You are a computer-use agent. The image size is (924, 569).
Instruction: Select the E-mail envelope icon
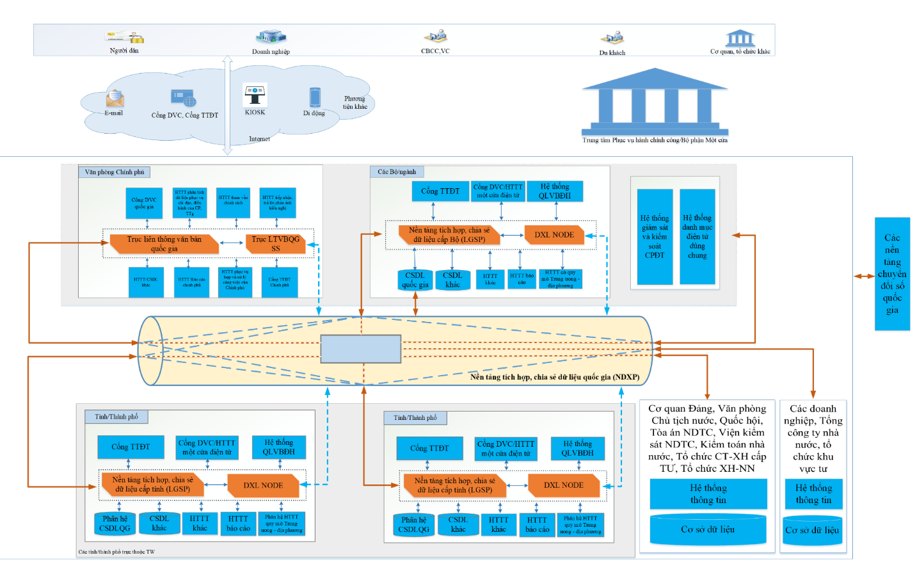tap(115, 98)
